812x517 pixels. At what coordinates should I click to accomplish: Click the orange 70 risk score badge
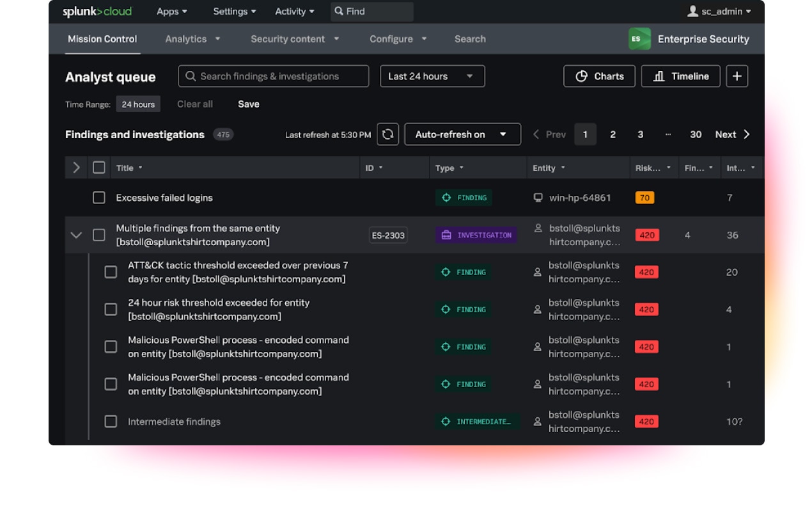[644, 198]
